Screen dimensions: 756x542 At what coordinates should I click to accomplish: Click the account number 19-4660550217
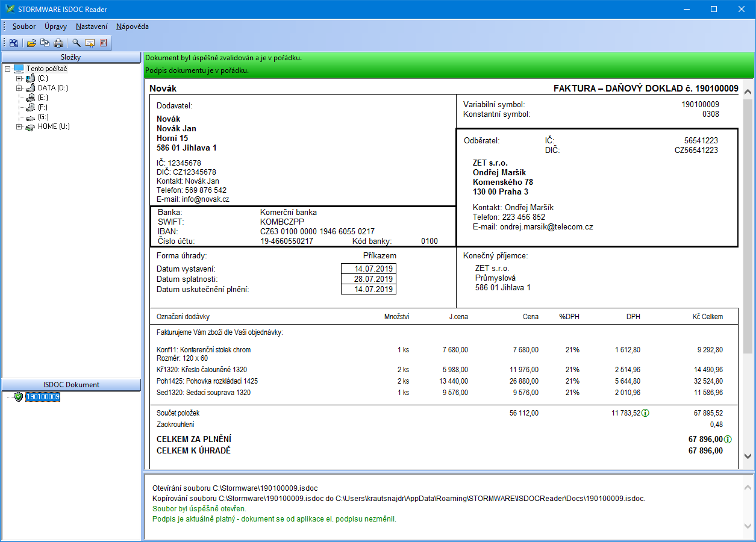pos(287,241)
